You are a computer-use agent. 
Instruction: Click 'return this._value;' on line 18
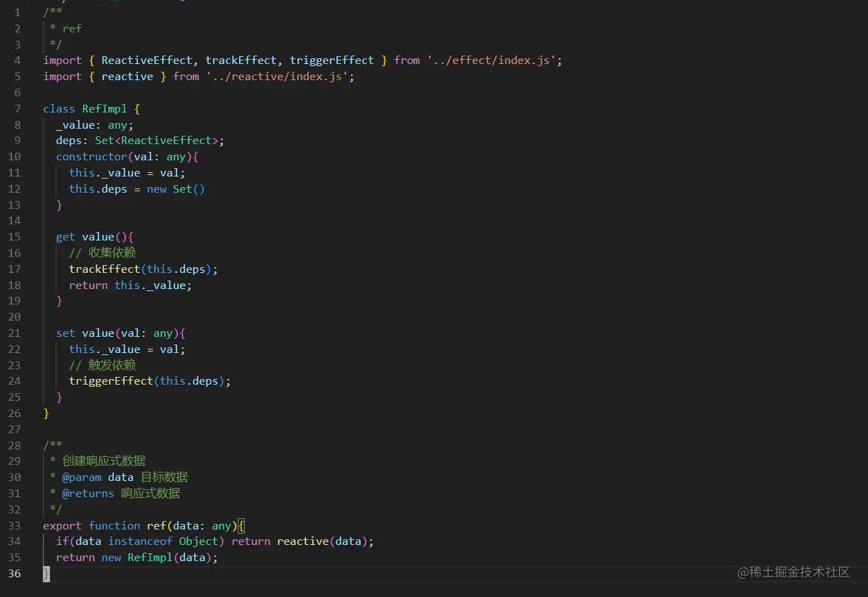pos(130,285)
